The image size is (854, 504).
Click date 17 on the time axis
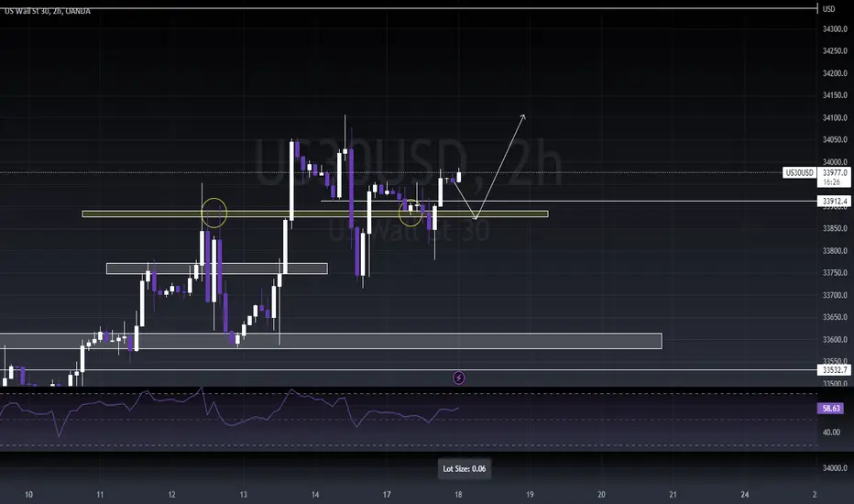click(387, 495)
